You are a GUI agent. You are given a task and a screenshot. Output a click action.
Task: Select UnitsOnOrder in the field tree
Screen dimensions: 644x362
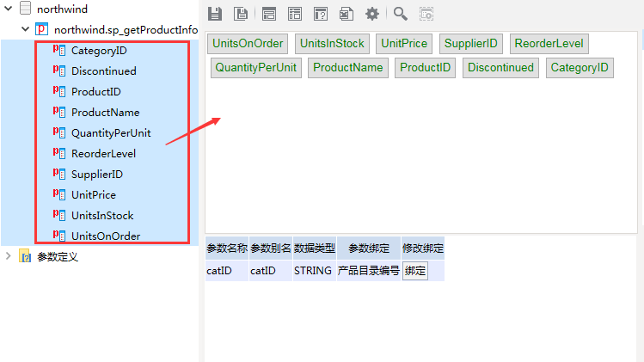pyautogui.click(x=106, y=236)
